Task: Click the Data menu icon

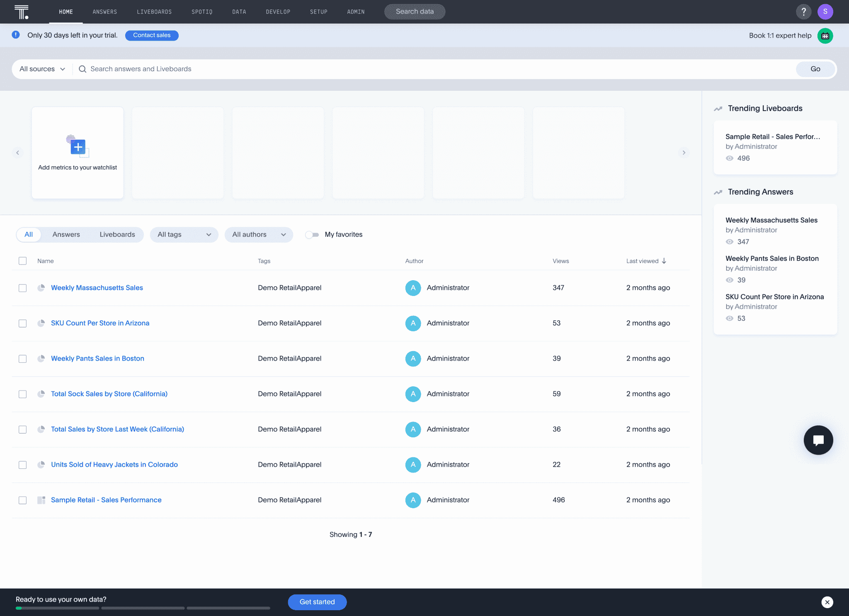Action: coord(239,11)
